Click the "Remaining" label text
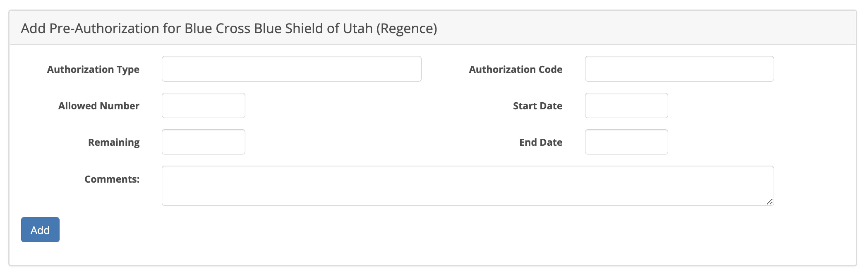The height and width of the screenshot is (275, 868). [x=114, y=142]
